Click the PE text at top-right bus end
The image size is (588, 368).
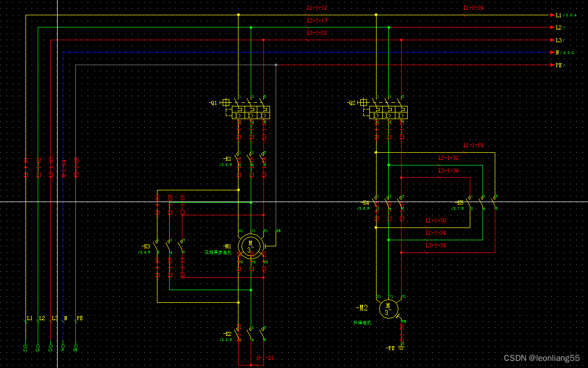pyautogui.click(x=559, y=65)
